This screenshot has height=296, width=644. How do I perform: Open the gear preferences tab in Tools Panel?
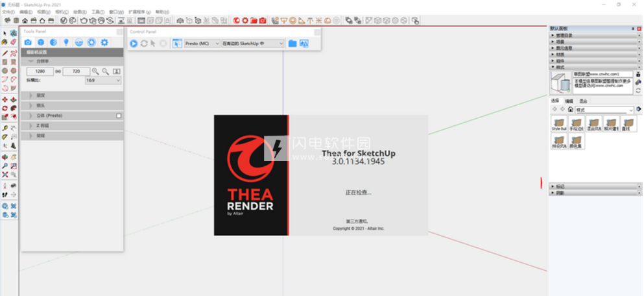pos(104,42)
